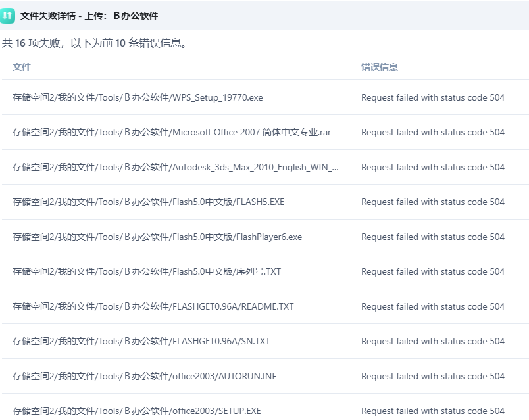Click error message for SN.TXT row
Viewport: 529px width, 420px height.
[x=433, y=342]
